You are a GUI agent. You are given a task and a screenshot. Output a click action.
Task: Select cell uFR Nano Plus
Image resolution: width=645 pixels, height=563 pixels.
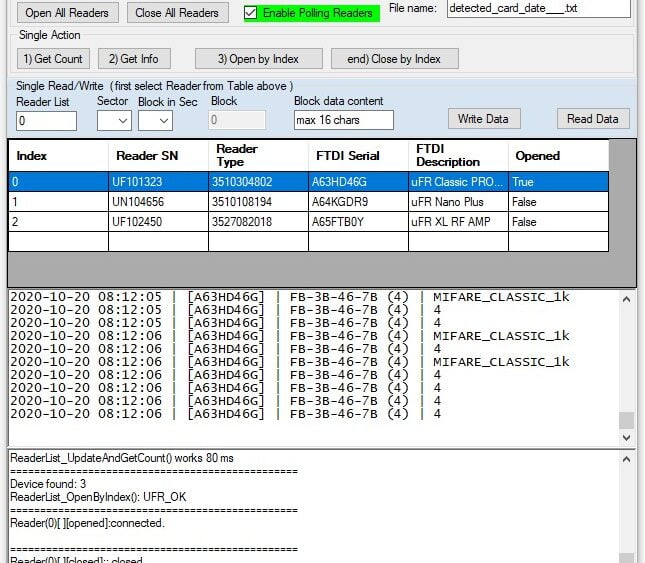pos(458,202)
